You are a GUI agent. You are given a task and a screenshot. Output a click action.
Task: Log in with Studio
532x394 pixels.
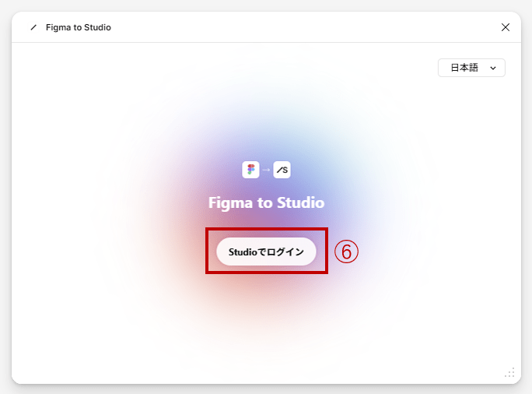click(266, 252)
